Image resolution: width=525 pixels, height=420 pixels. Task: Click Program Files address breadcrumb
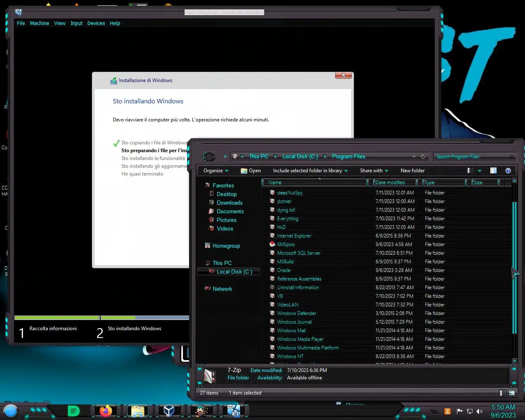coord(349,156)
